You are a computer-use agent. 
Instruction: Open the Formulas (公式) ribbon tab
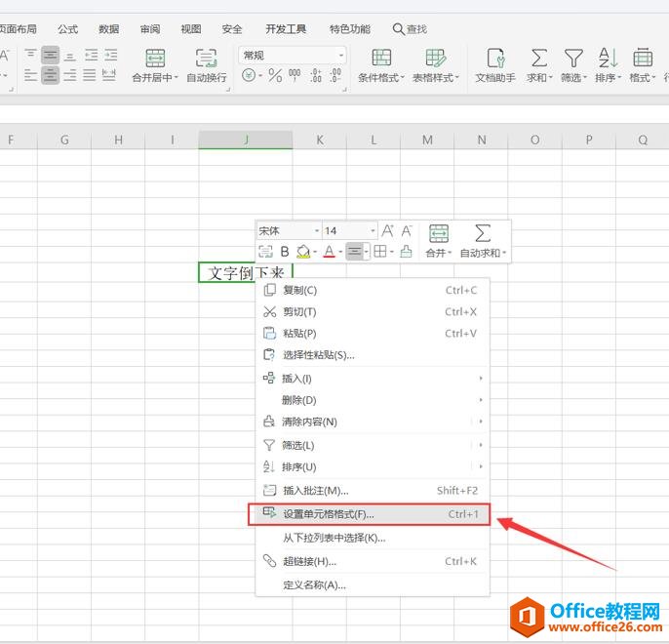[68, 29]
